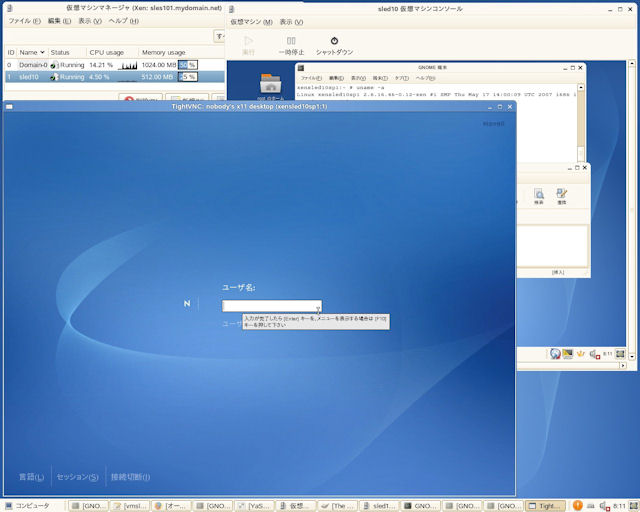Open 編集 menu in Virtual Machine Manager
This screenshot has width=640, height=512.
pos(59,21)
